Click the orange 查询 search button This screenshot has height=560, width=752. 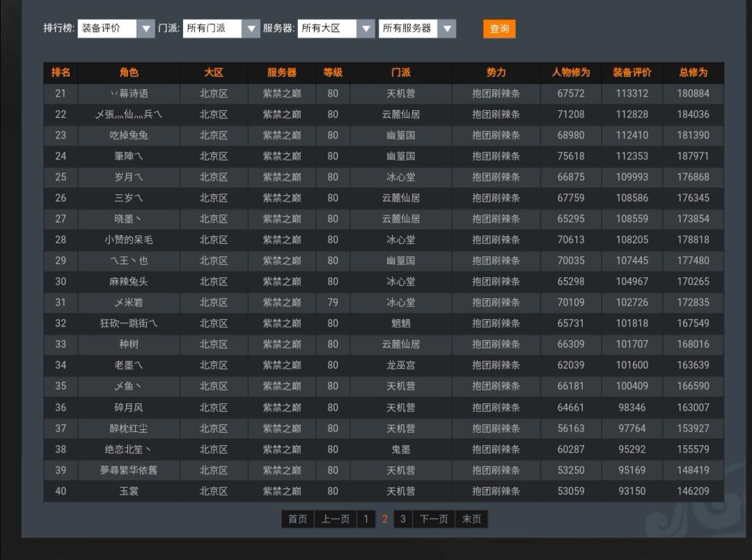(x=499, y=29)
